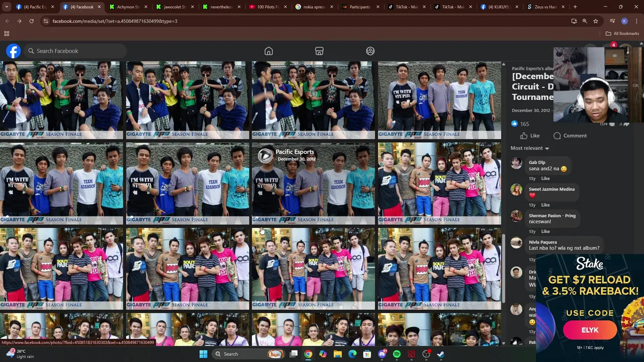Open Sweet Jazmine Medina's profile name
This screenshot has width=644, height=362.
click(551, 189)
